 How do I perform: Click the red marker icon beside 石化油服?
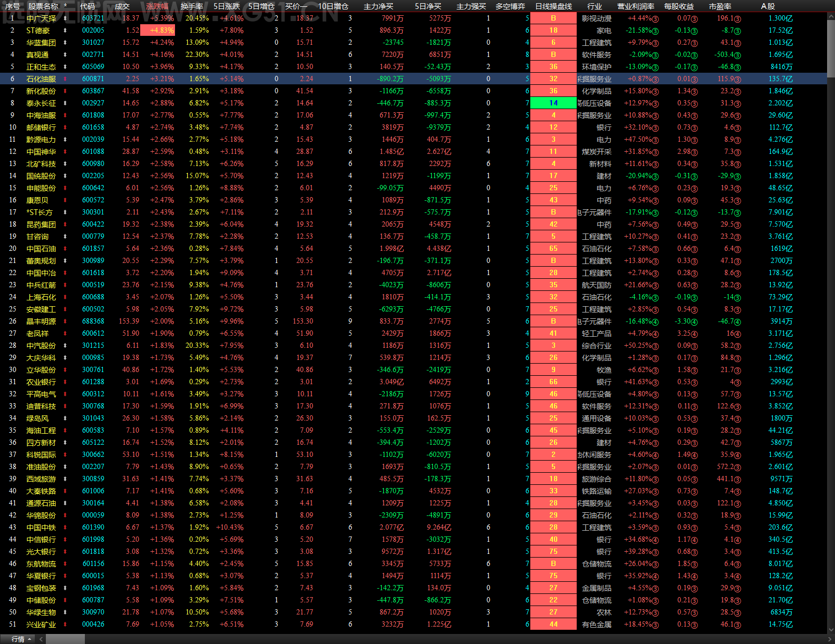[x=65, y=79]
